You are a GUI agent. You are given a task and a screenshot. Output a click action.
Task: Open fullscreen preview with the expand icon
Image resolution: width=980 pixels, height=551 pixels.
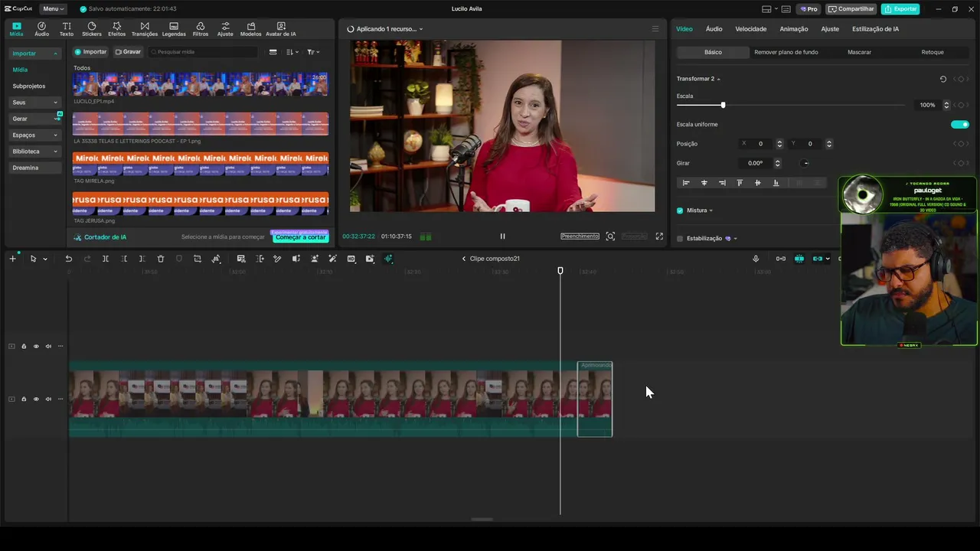659,236
